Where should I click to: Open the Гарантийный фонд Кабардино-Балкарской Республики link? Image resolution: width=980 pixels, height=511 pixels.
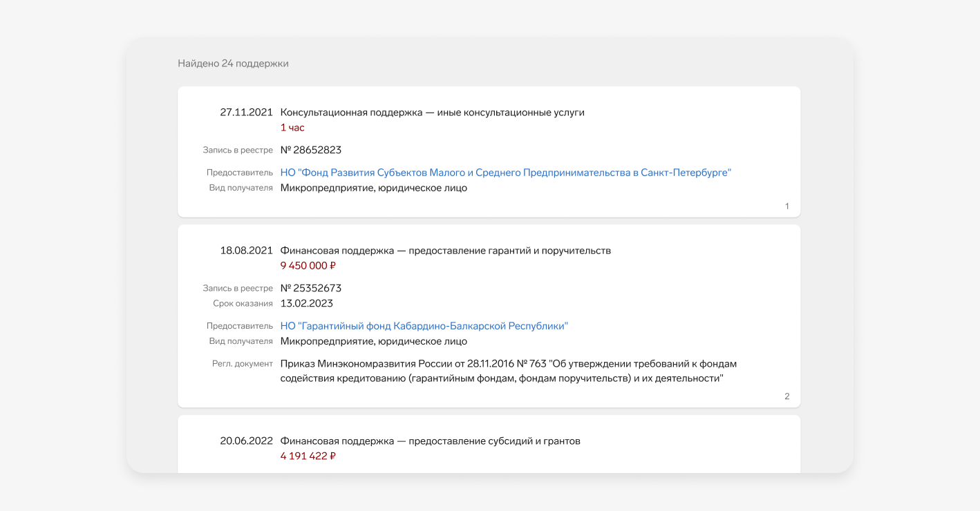[x=424, y=326]
